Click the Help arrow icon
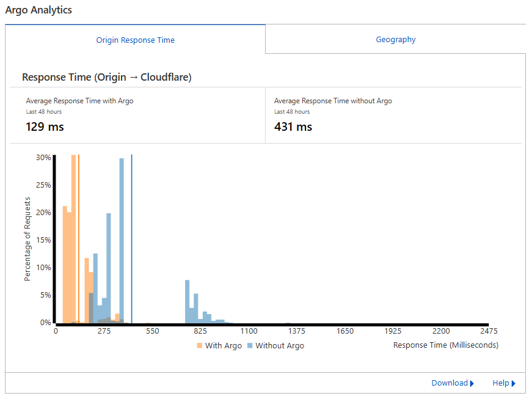The image size is (532, 396). [513, 383]
